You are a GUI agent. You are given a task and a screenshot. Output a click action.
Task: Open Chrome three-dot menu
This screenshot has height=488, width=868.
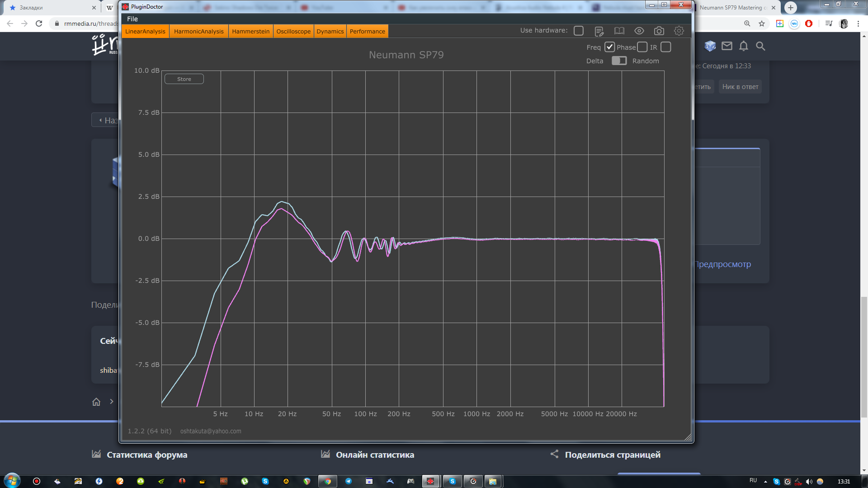tap(858, 23)
